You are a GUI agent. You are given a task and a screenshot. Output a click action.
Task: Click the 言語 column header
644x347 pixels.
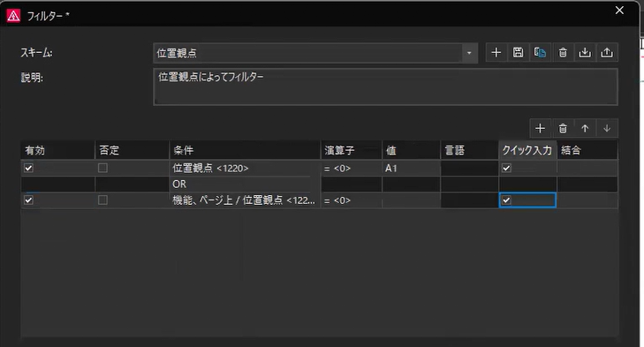pyautogui.click(x=469, y=150)
